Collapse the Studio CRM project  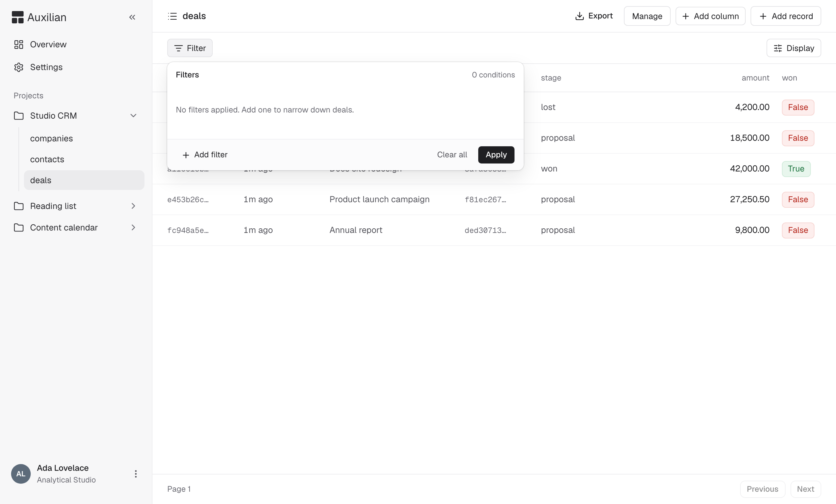[133, 116]
